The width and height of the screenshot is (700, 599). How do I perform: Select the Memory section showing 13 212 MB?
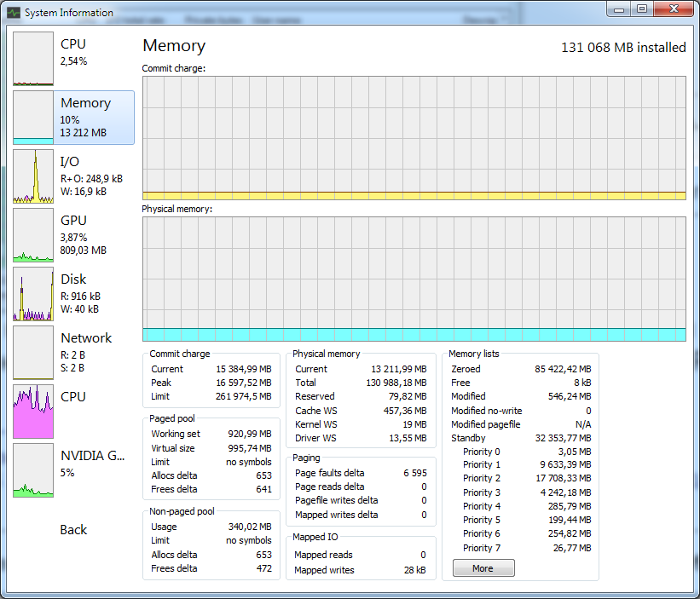click(x=73, y=118)
